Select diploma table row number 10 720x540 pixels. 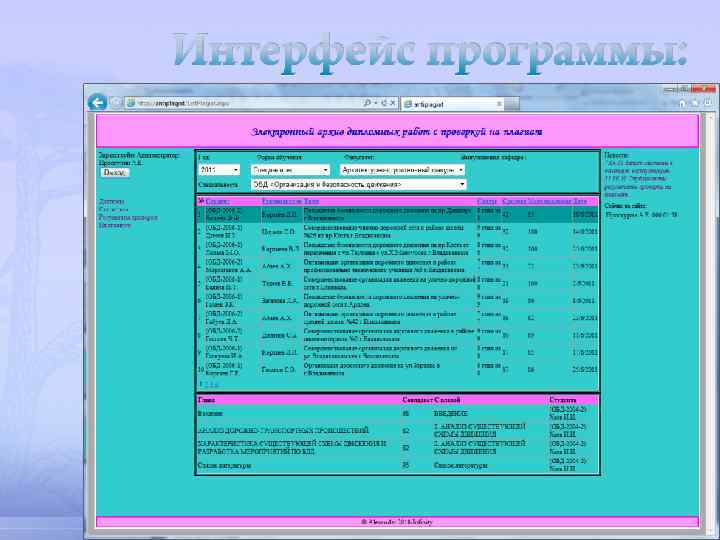pyautogui.click(x=398, y=370)
